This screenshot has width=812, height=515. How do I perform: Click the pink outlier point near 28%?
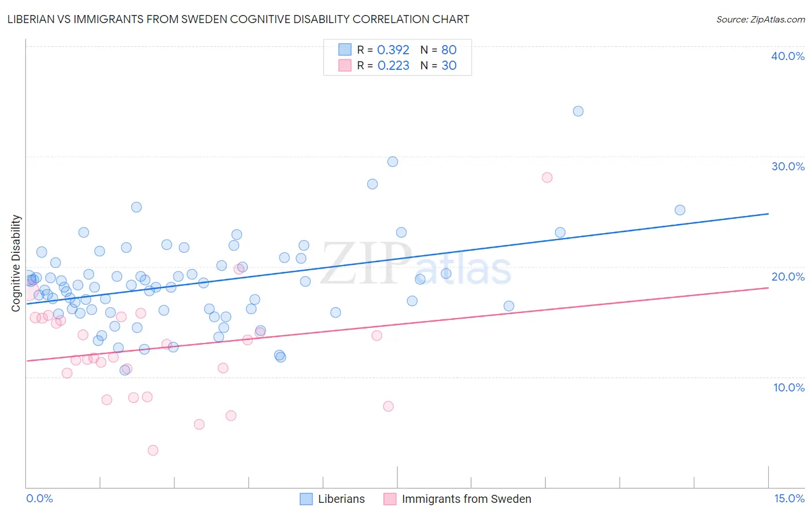click(547, 177)
